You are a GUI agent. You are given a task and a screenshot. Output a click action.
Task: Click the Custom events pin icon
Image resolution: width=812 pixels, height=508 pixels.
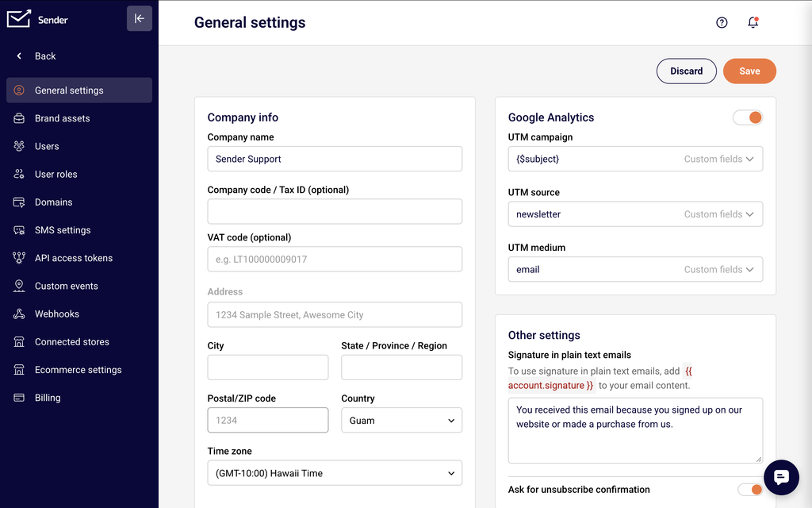click(19, 286)
